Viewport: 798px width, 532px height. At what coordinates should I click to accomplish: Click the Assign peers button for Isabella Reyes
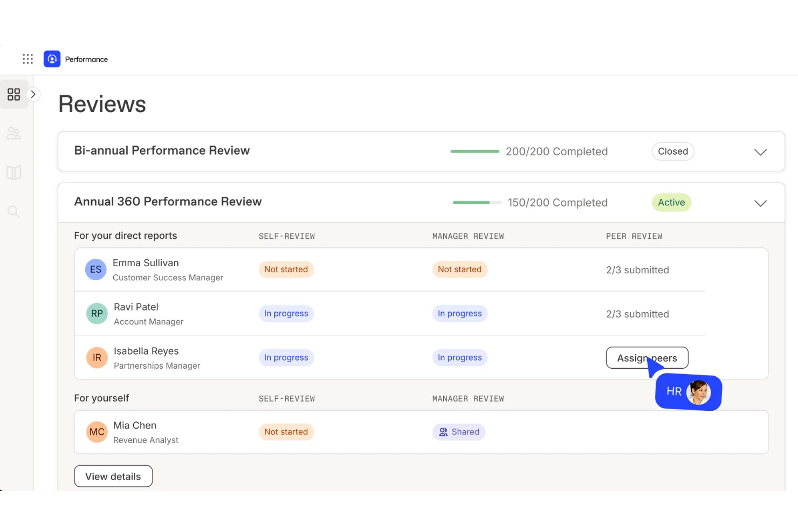(647, 358)
